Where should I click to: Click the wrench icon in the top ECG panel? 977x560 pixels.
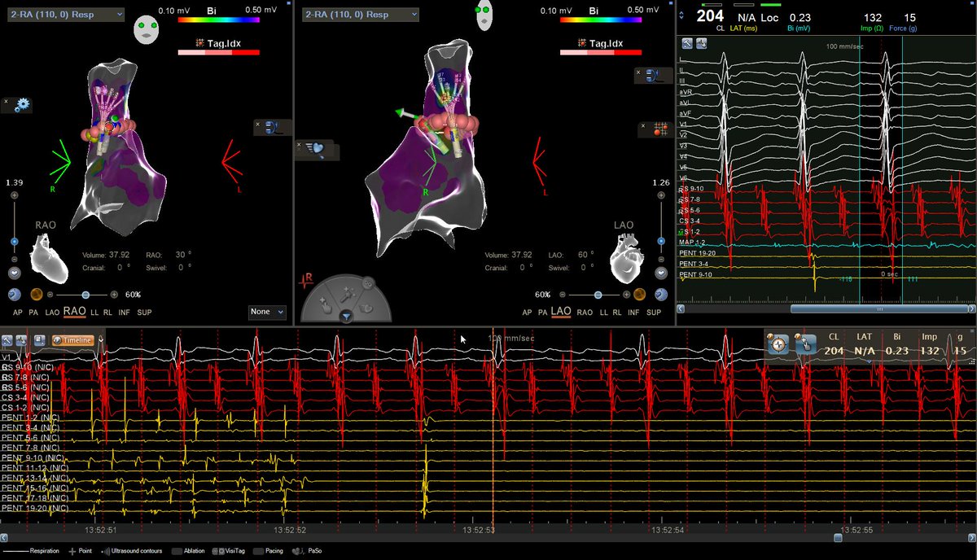click(x=686, y=43)
